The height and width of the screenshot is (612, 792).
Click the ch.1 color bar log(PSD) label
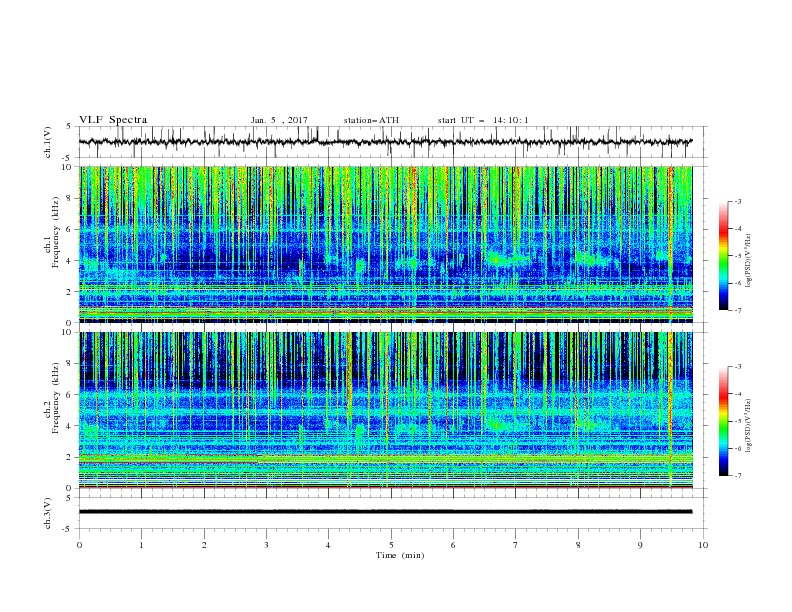(x=749, y=261)
